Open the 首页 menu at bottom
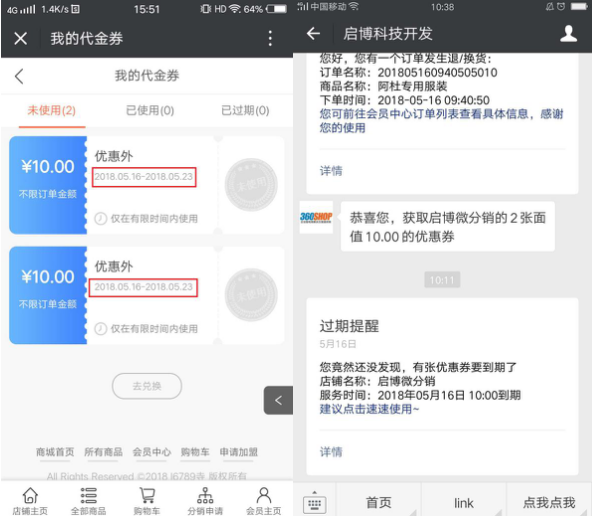This screenshot has height=516, width=592. pos(378,502)
